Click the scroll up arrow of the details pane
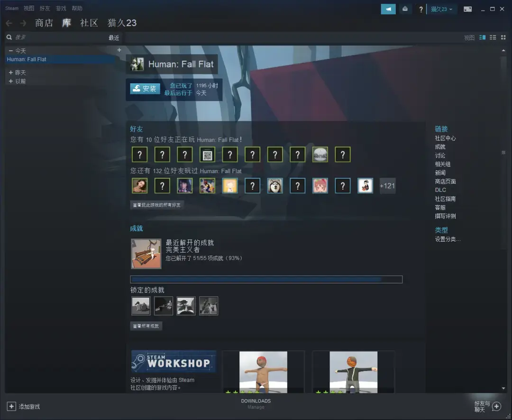Viewport: 512px width, 420px height. tap(503, 50)
